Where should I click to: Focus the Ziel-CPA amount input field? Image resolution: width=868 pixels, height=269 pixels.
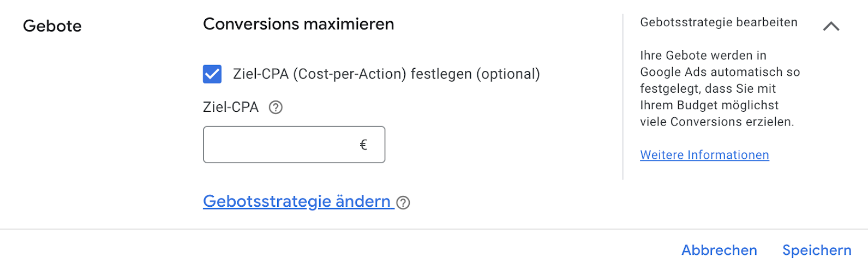294,145
